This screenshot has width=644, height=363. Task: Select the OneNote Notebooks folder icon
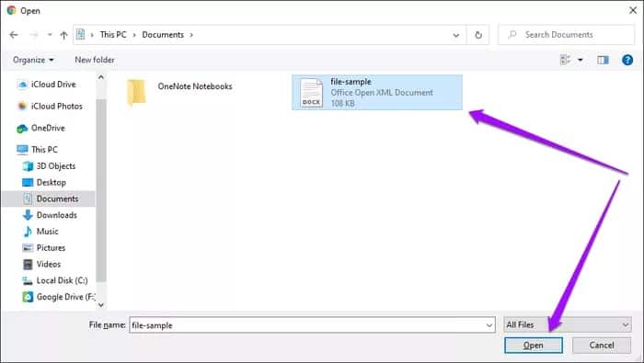coord(136,93)
